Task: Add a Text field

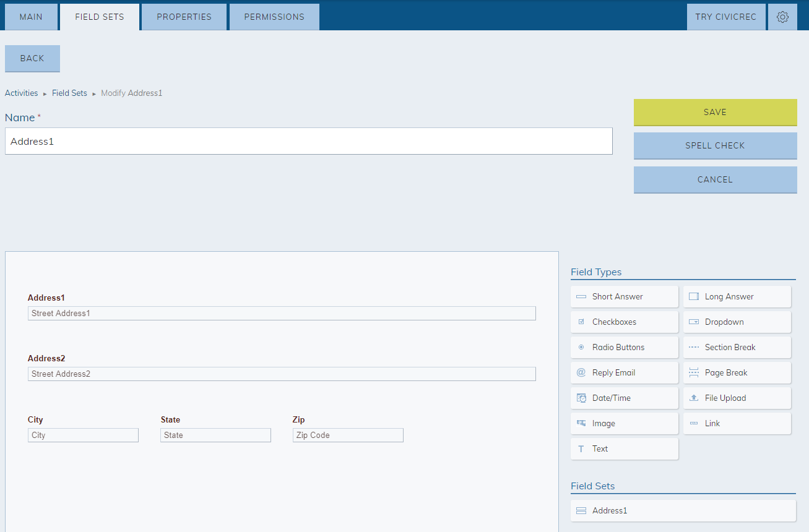Action: coord(625,449)
